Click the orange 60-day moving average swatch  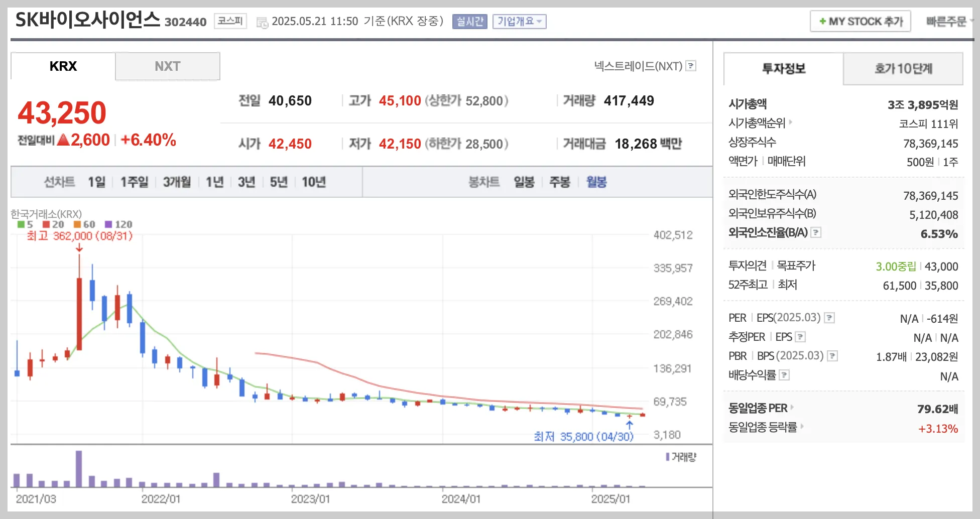77,224
